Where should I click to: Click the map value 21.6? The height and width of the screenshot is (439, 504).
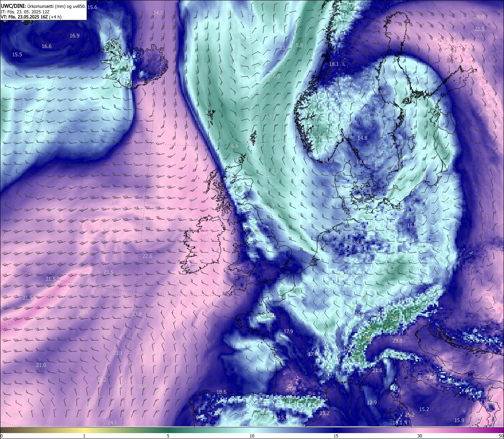point(377,370)
